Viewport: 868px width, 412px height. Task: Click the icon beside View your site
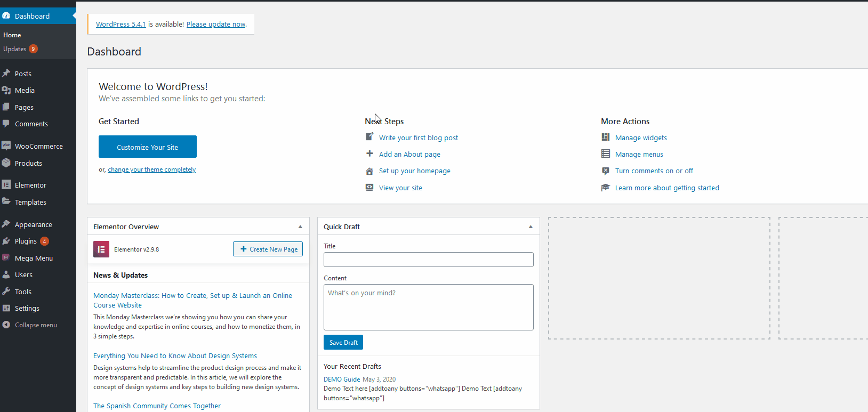pos(369,187)
